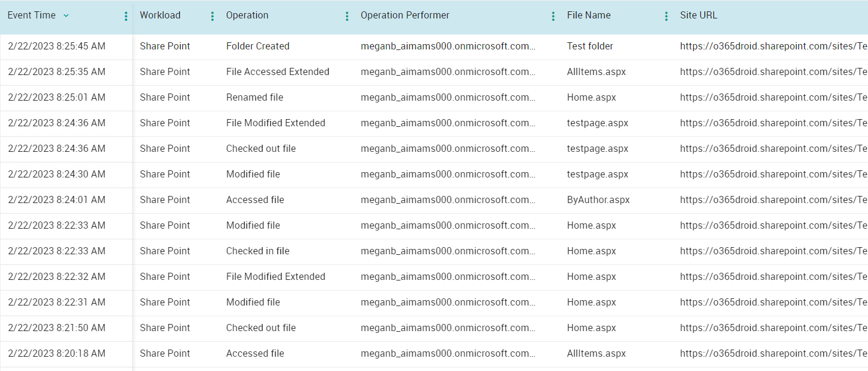Screen dimensions: 868x371
Task: Open Event Time column options menu
Action: (x=126, y=16)
